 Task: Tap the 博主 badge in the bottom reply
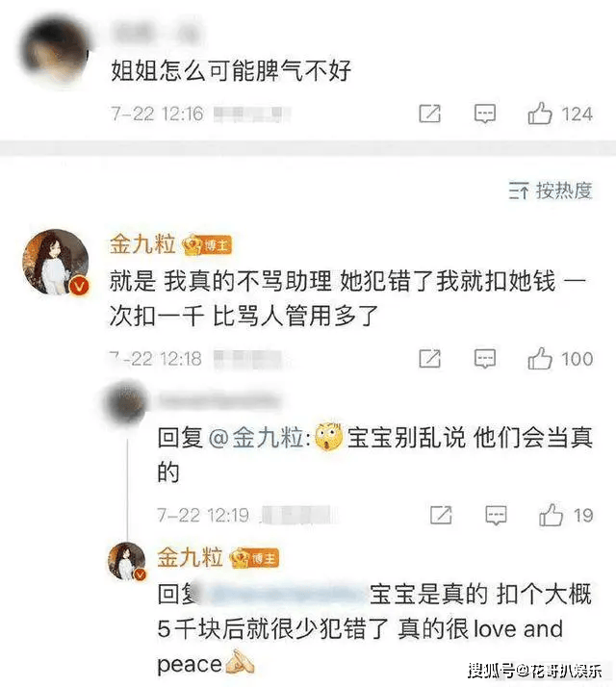255,559
